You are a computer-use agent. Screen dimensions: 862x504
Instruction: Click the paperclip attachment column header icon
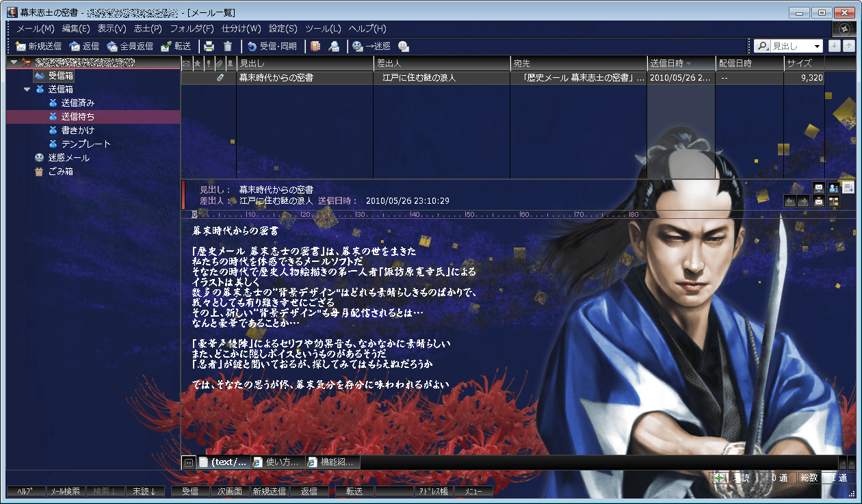[x=220, y=63]
